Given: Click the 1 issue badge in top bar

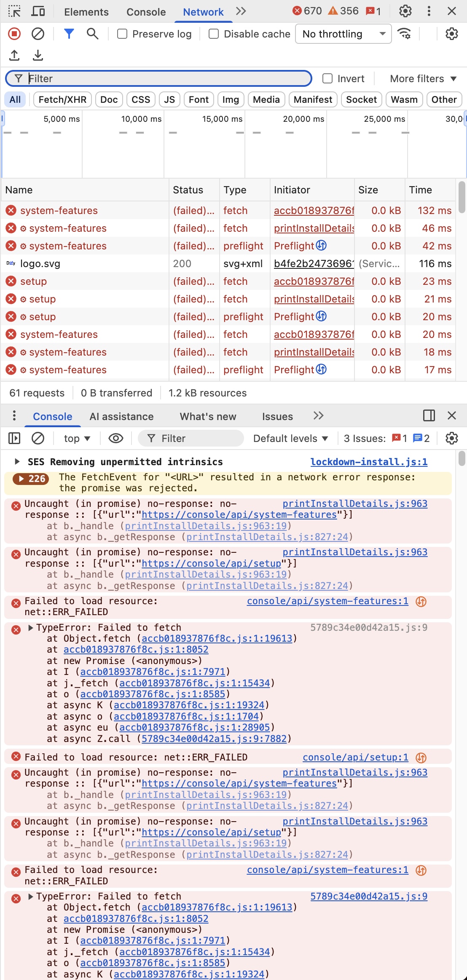Looking at the screenshot, I should point(373,11).
